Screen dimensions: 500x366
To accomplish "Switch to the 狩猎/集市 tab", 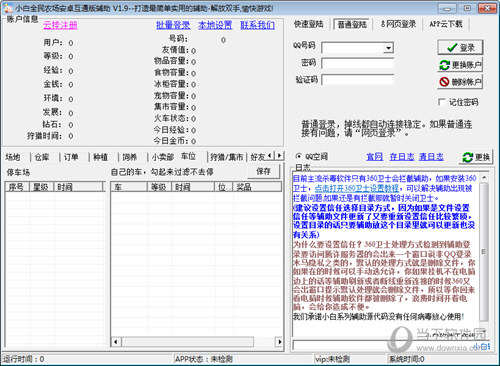I will pos(227,157).
